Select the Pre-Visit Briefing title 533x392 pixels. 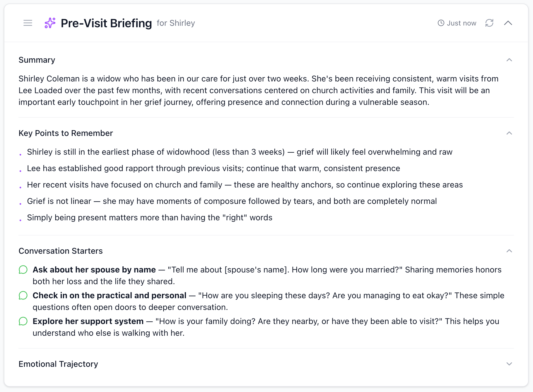tap(106, 23)
